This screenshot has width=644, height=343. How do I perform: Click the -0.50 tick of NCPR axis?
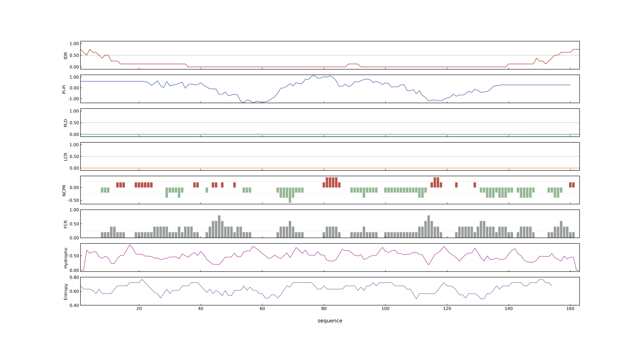73,200
